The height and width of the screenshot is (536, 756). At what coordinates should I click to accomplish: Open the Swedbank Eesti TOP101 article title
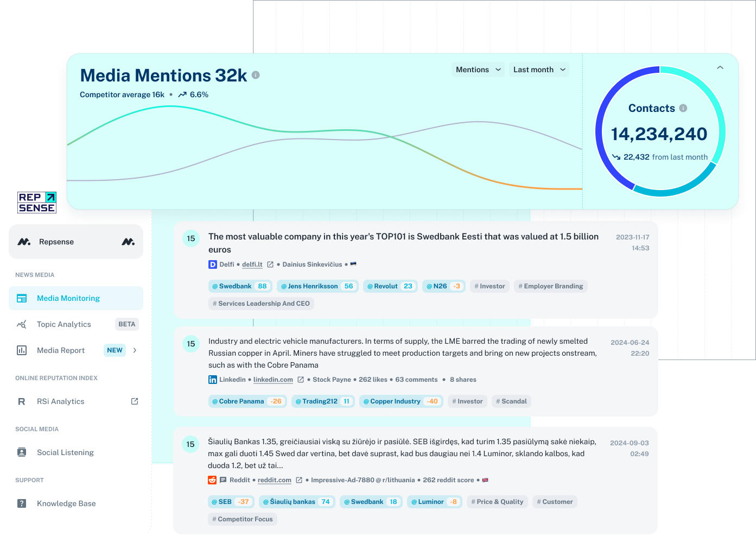pos(403,243)
